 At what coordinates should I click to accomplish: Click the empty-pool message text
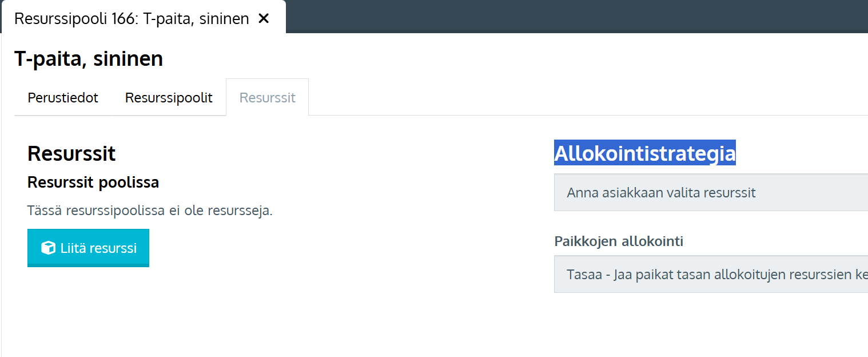pos(150,211)
